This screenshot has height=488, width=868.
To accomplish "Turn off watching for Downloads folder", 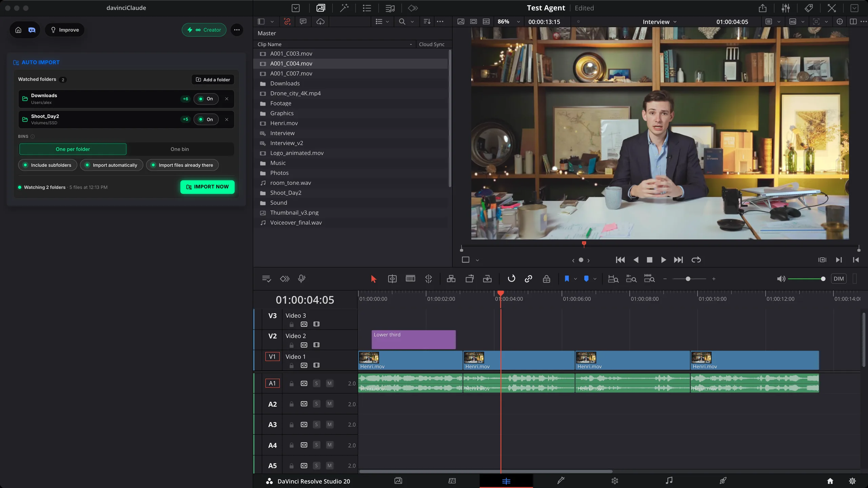I will 206,99.
